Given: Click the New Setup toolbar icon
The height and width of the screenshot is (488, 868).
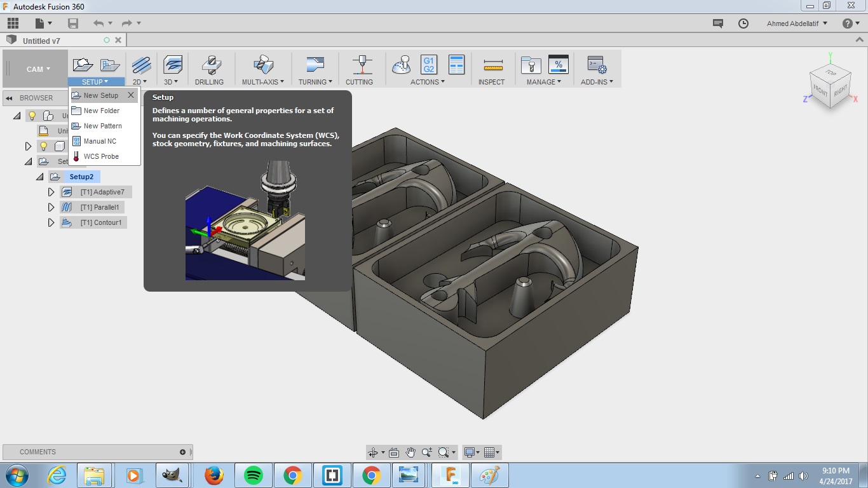Looking at the screenshot, I should point(83,65).
